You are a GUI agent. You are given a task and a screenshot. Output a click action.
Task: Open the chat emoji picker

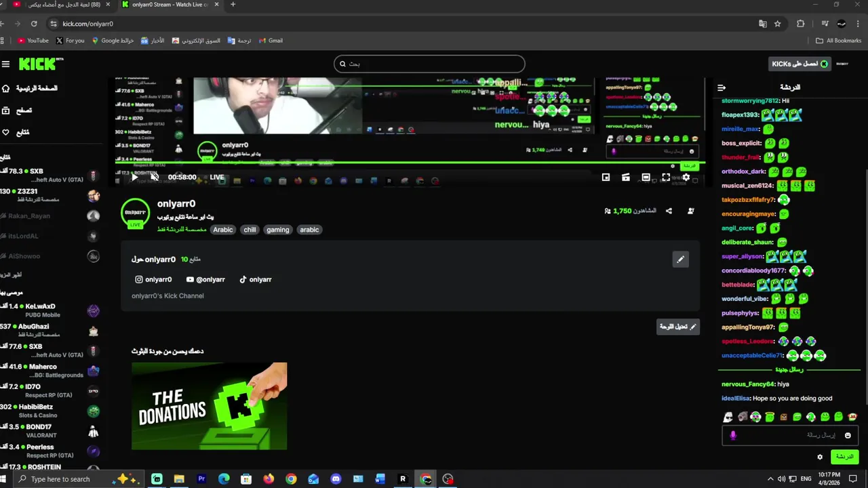click(848, 436)
